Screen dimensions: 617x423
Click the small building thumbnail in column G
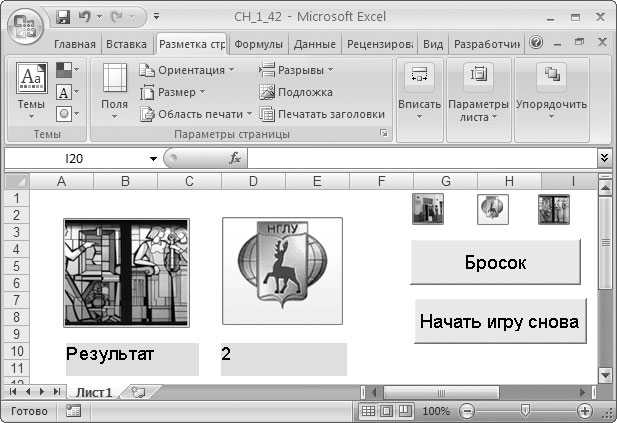[x=428, y=209]
